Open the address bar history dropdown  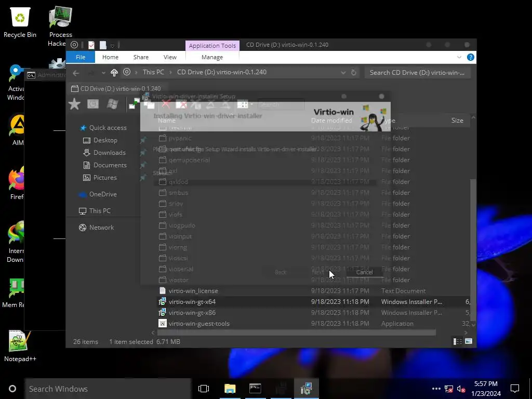pyautogui.click(x=343, y=73)
